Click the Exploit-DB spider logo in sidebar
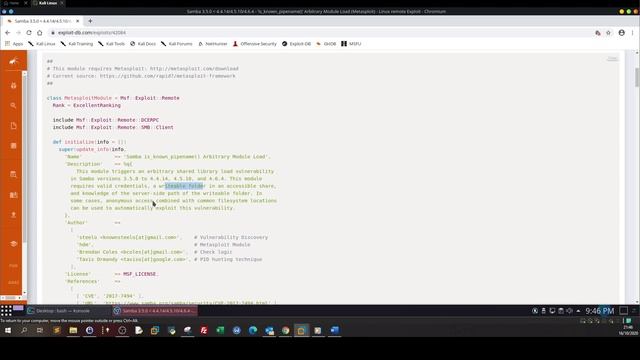This screenshot has width=640, height=360. pos(13,61)
